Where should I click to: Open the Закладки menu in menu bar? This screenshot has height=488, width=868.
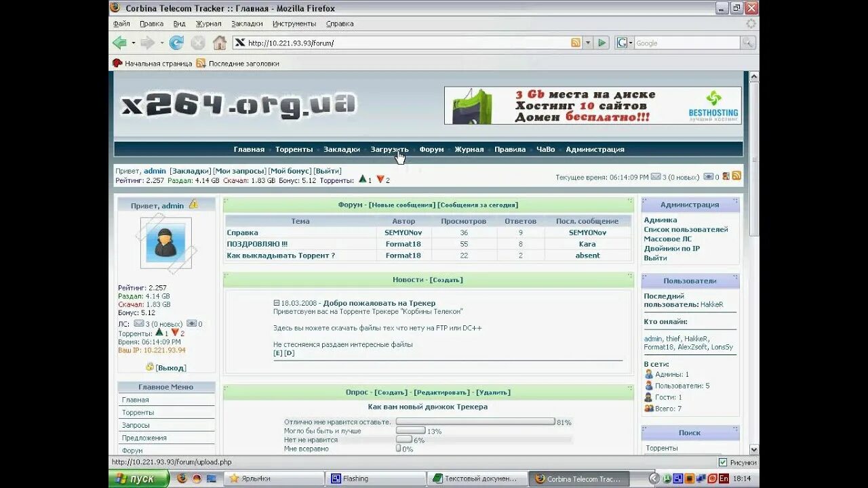[x=247, y=24]
